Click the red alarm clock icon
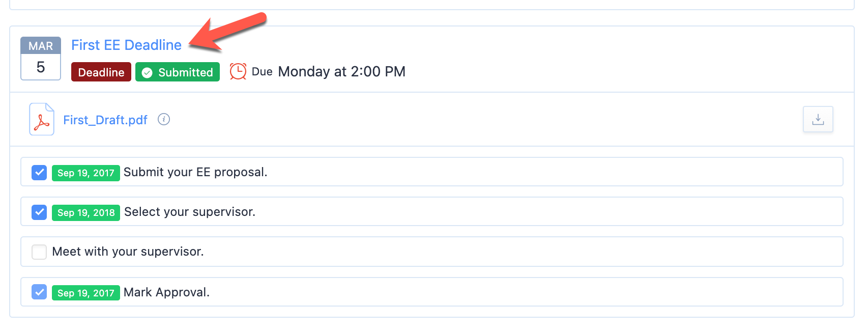This screenshot has width=868, height=331. [238, 72]
